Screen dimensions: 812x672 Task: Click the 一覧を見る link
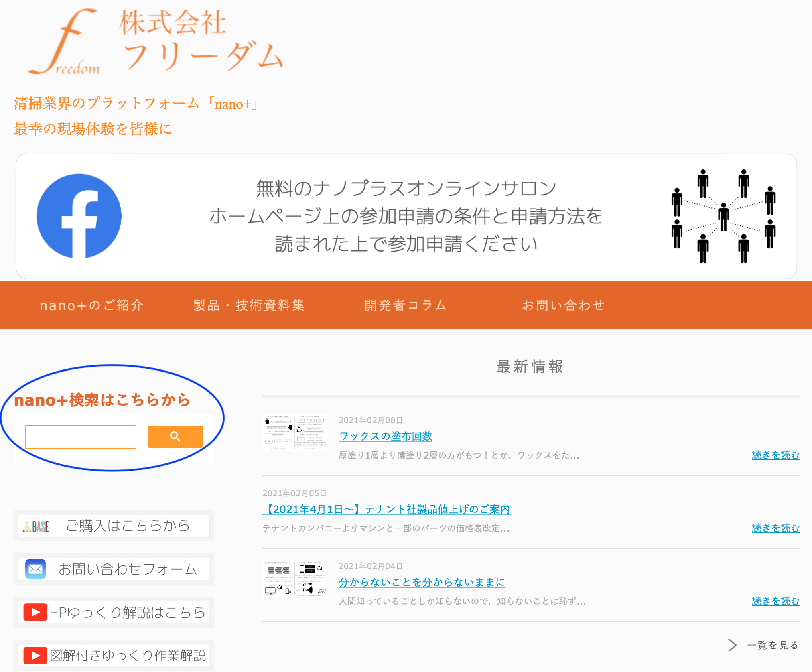tap(773, 645)
